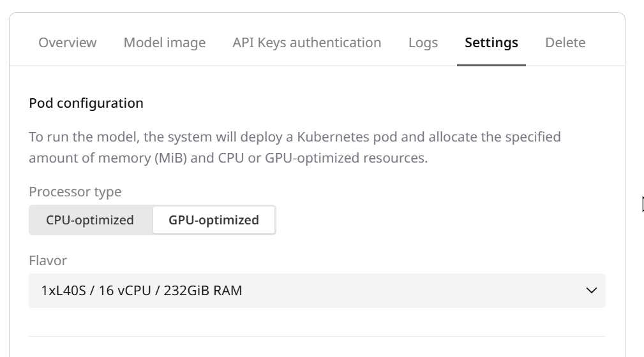This screenshot has height=357, width=644.
Task: Select GPU-optimized processor type
Action: (214, 220)
